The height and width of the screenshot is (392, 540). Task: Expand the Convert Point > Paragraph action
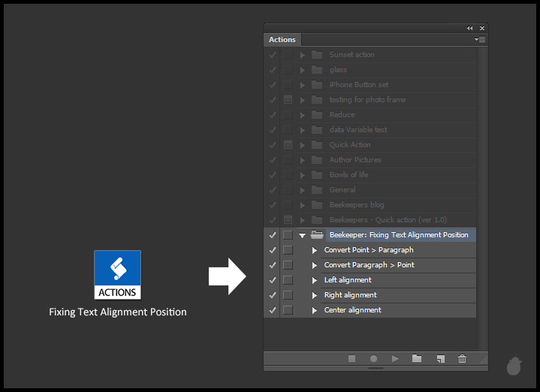point(315,250)
